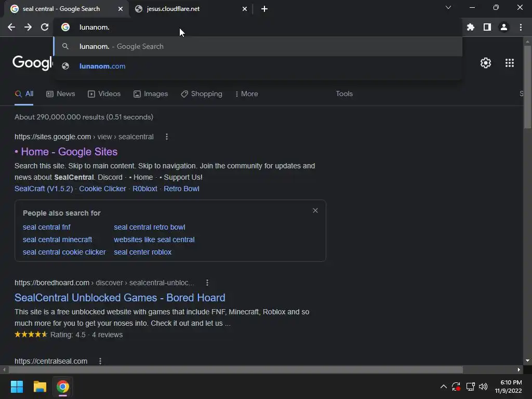The image size is (532, 399).
Task: Show hidden system tray icons
Action: (x=444, y=387)
